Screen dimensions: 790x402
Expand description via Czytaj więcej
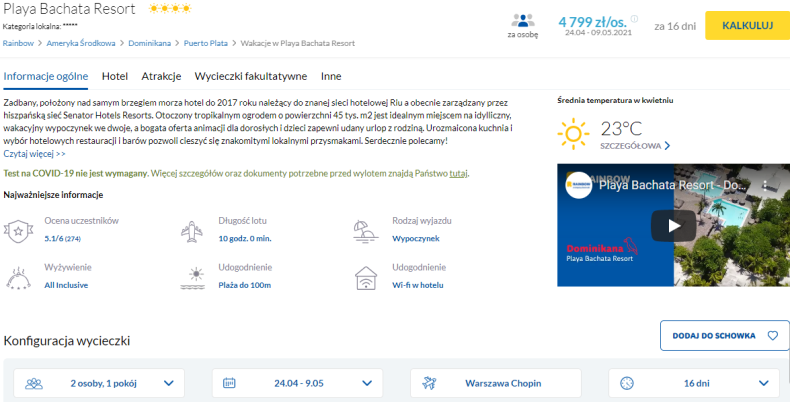point(34,154)
